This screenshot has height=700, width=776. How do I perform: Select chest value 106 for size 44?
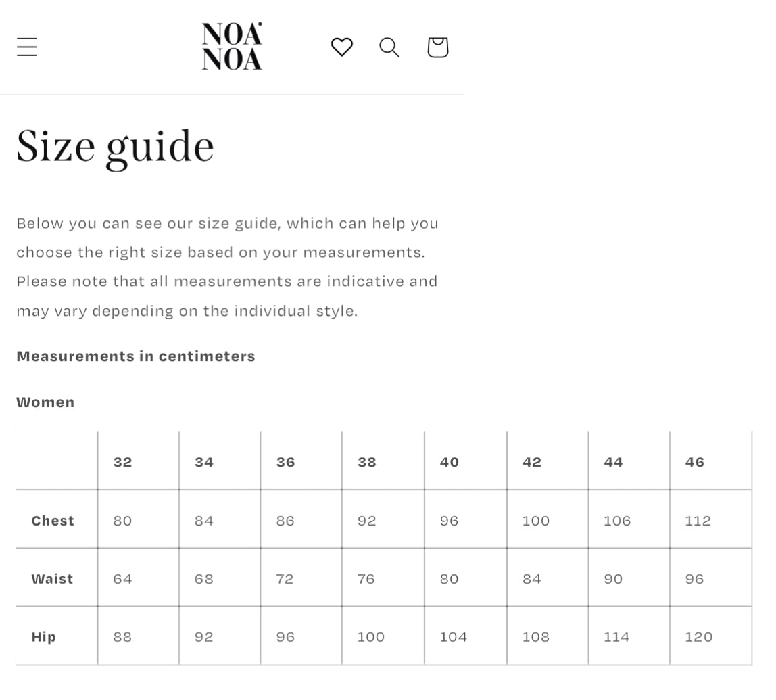tap(617, 521)
